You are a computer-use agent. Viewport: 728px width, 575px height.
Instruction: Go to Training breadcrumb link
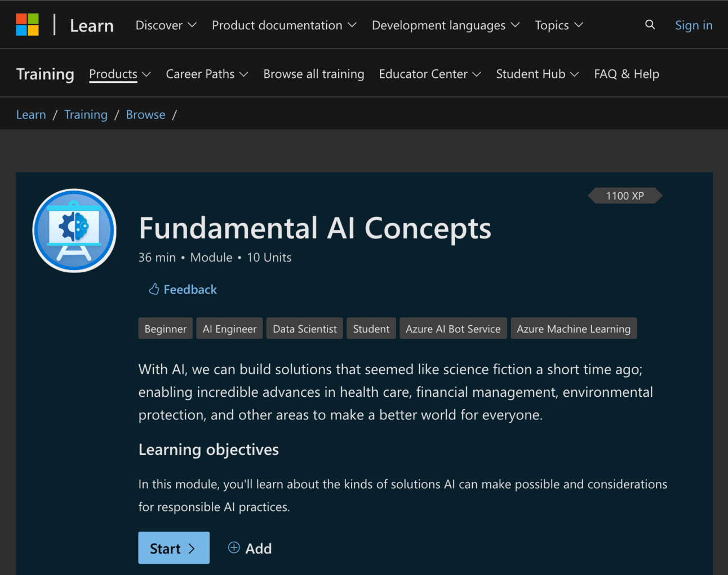click(86, 114)
